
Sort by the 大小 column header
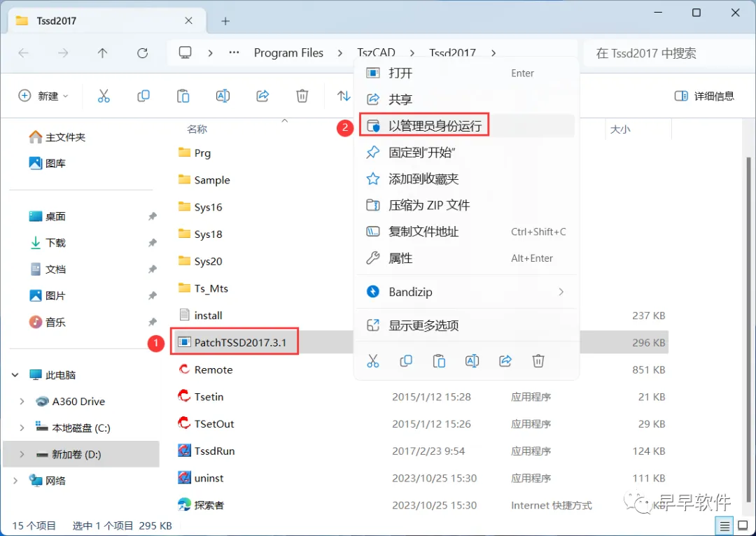620,129
